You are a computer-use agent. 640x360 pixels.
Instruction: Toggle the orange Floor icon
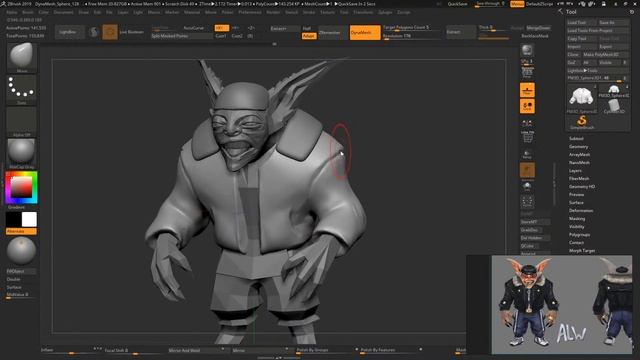point(527,90)
